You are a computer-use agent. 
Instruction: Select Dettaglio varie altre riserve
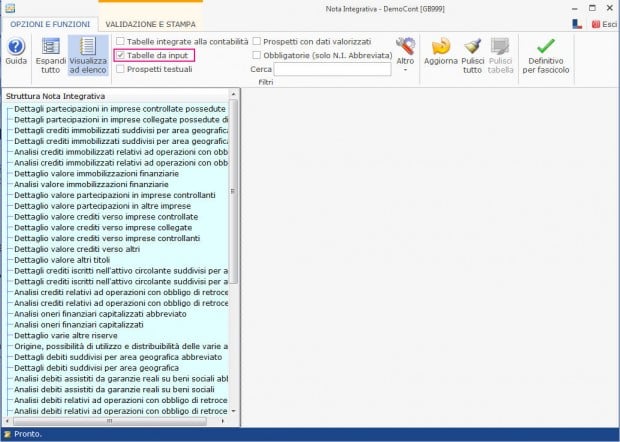point(66,335)
